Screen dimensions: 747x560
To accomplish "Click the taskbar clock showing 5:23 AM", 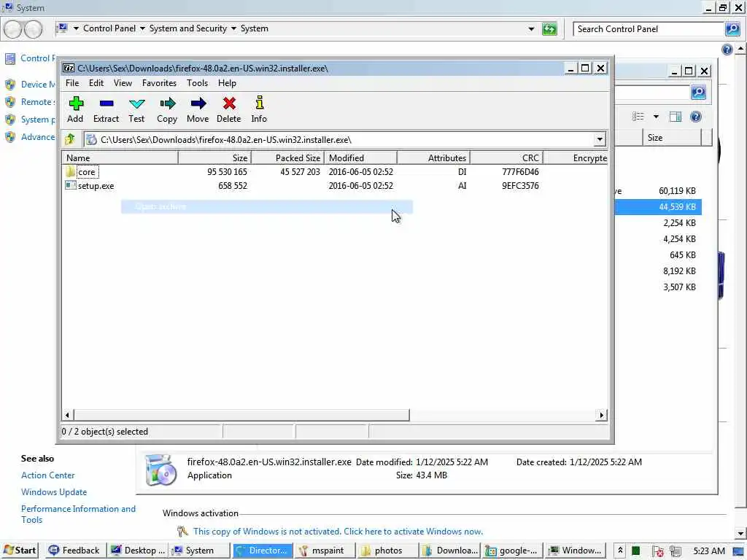I will [x=709, y=551].
